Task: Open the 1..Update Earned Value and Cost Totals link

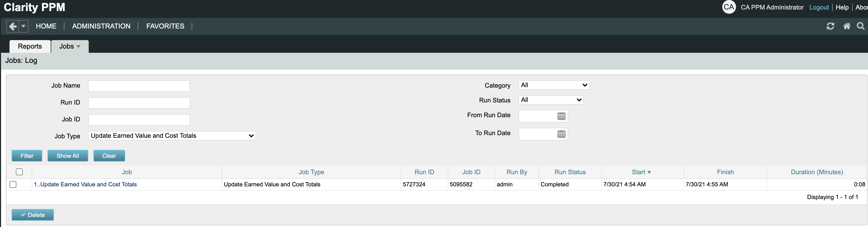Action: 85,184
